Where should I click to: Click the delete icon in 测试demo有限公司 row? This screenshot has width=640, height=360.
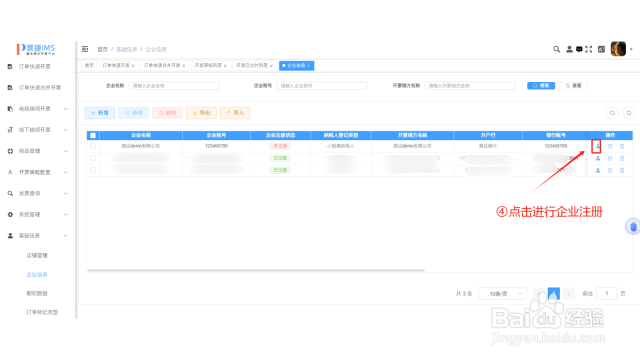[x=622, y=146]
